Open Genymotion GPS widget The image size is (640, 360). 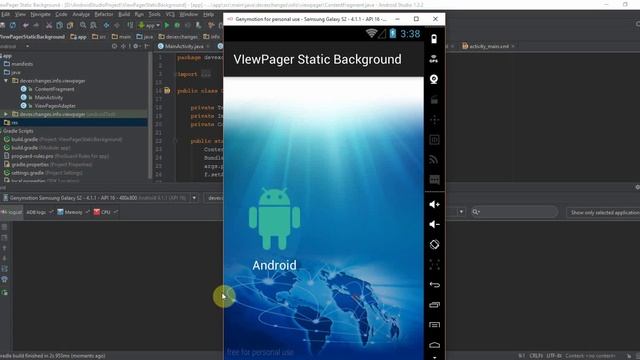click(x=434, y=59)
